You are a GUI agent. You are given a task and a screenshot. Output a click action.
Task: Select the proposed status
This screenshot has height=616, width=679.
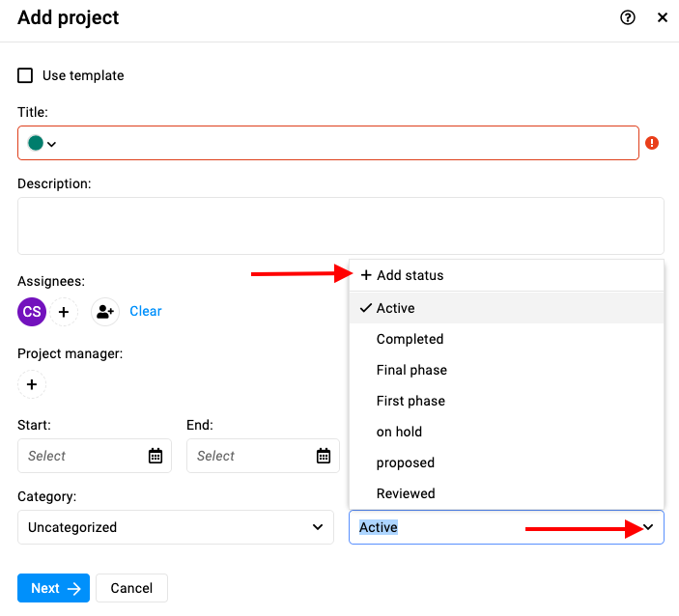(x=506, y=462)
